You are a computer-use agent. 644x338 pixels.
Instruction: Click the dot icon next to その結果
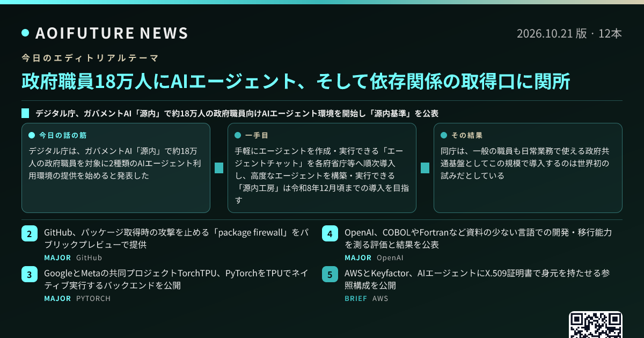444,135
